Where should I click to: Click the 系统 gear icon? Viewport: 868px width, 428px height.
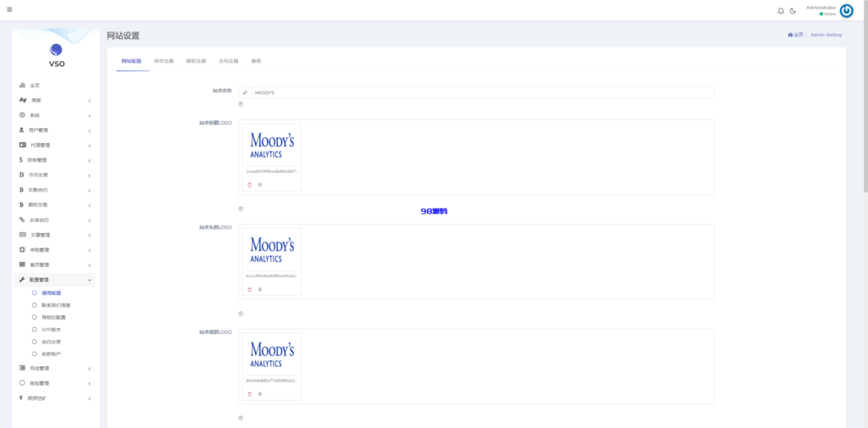(22, 115)
